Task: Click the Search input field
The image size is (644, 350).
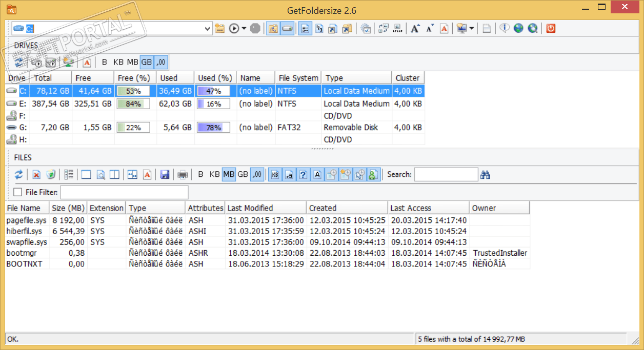Action: pos(446,175)
